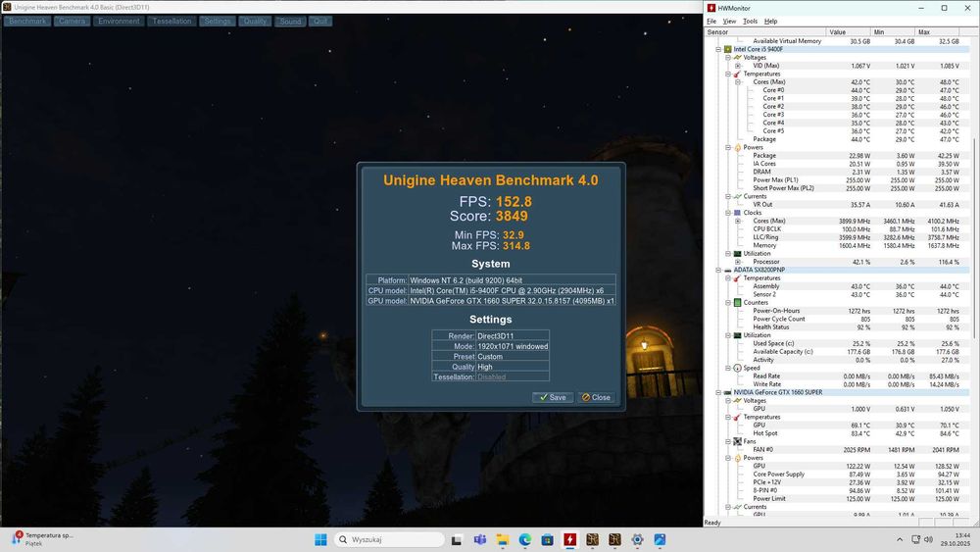Open the Benchmark menu in Heaven
Image resolution: width=980 pixels, height=552 pixels.
pyautogui.click(x=27, y=22)
